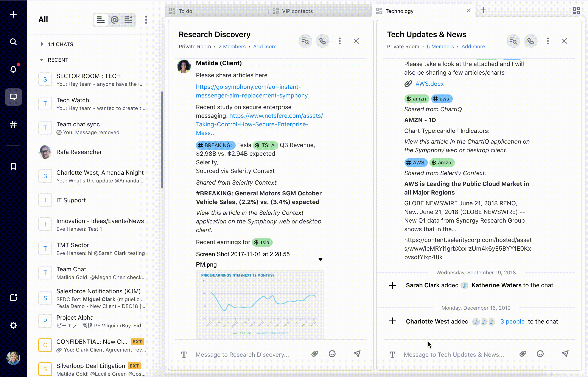Open the hashtag signals icon in sidebar
588x377 pixels.
(x=13, y=125)
